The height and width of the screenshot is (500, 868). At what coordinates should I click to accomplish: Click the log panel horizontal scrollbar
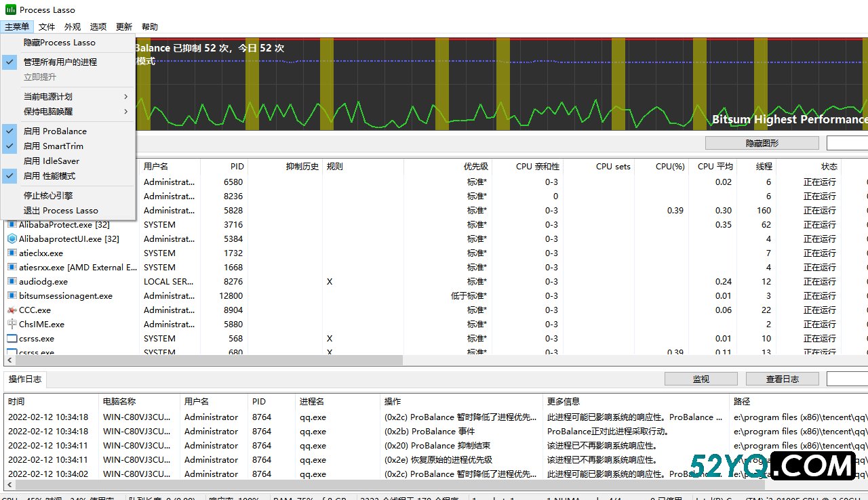[x=390, y=485]
